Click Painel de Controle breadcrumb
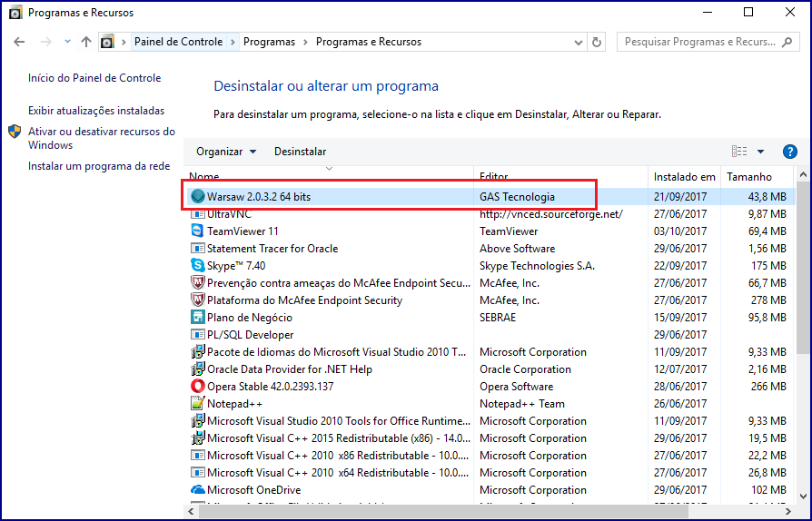The image size is (812, 521). click(x=178, y=42)
